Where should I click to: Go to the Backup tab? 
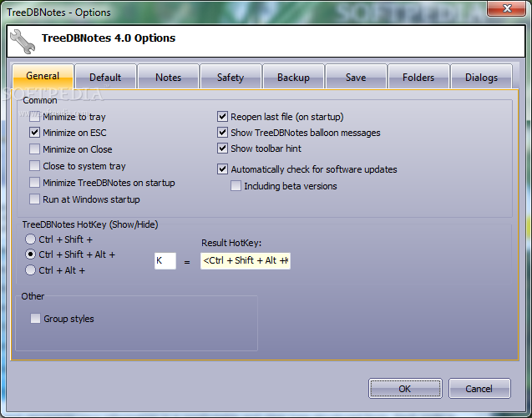tap(293, 77)
